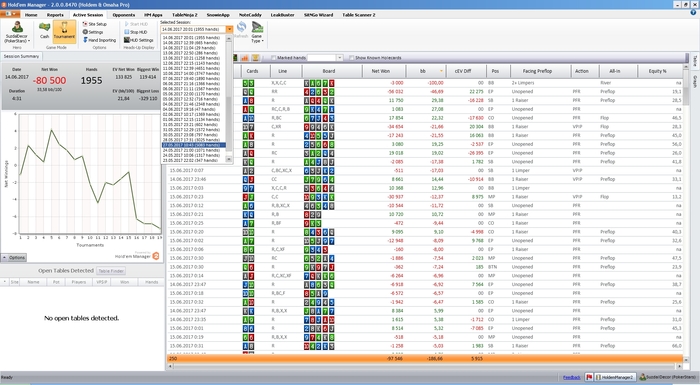Open the Hero player icon SuzdalDecor

click(x=17, y=28)
